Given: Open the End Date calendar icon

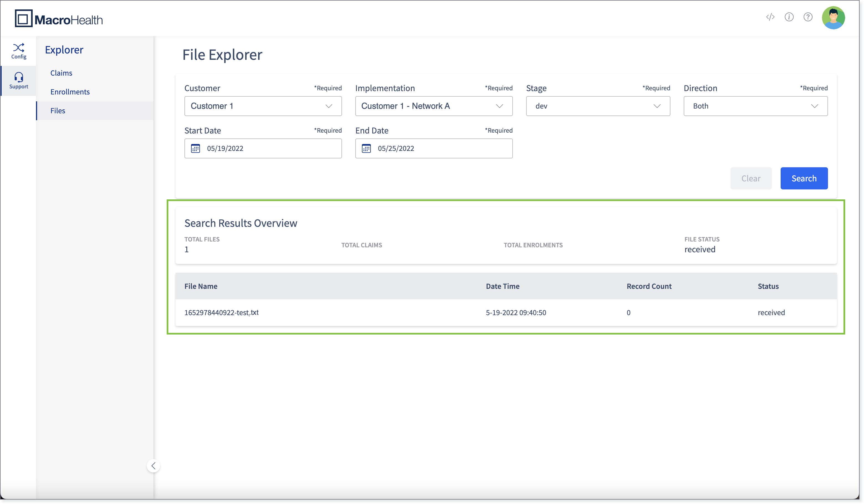Looking at the screenshot, I should click(366, 148).
